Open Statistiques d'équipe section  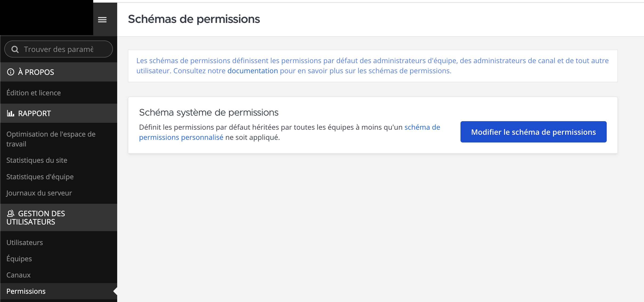click(x=40, y=177)
